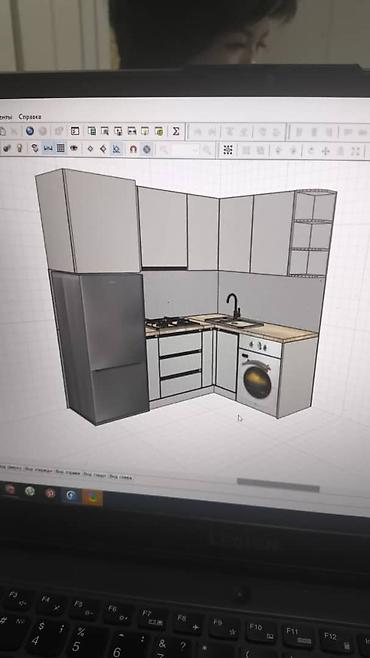The height and width of the screenshot is (658, 370).
Task: Click the grey circle icon after magnet
Action: [146, 149]
